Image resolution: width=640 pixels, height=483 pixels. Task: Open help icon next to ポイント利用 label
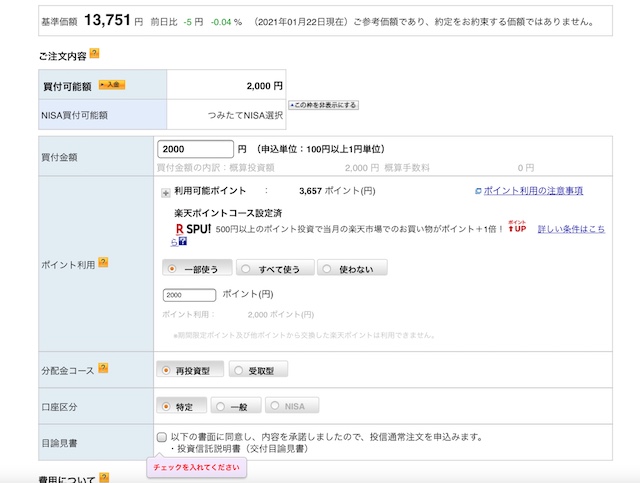tap(103, 263)
